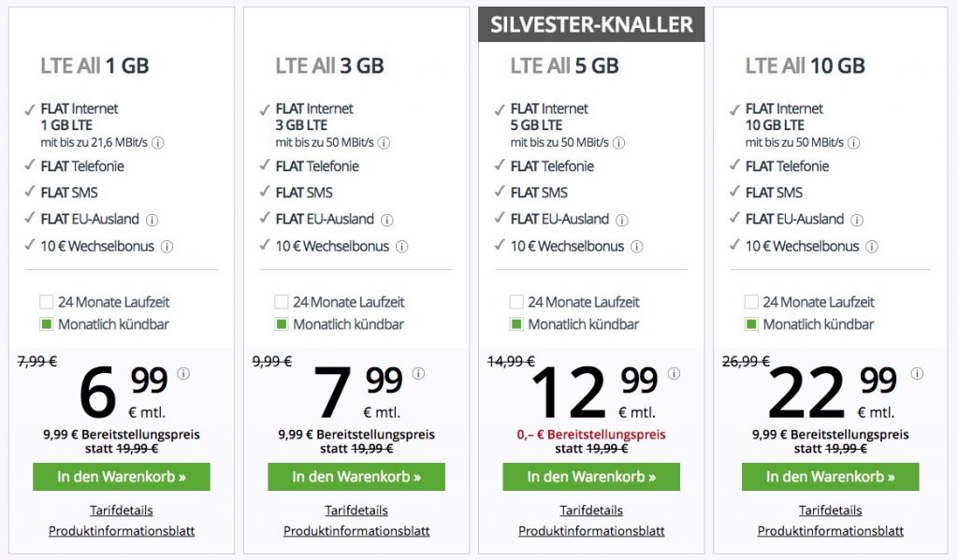Enable 24 Monate Laufzeit for LTE All 1 GB

coord(47,302)
